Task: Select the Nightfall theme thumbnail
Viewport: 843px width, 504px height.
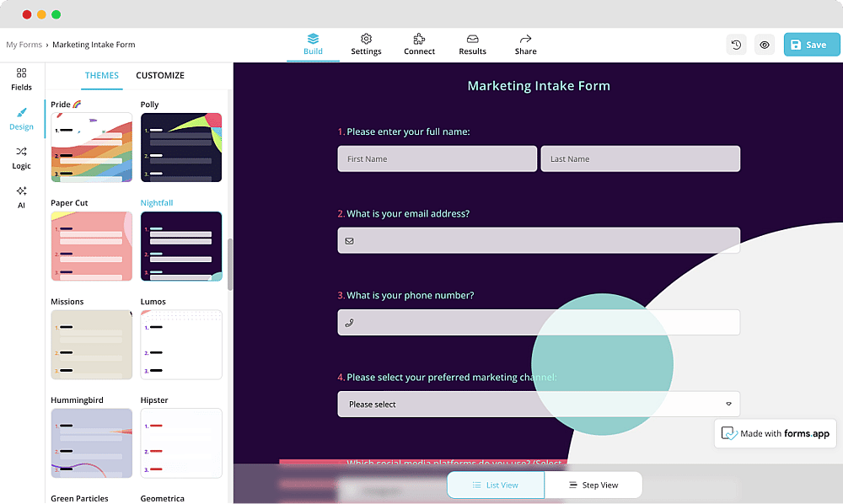Action: click(181, 246)
